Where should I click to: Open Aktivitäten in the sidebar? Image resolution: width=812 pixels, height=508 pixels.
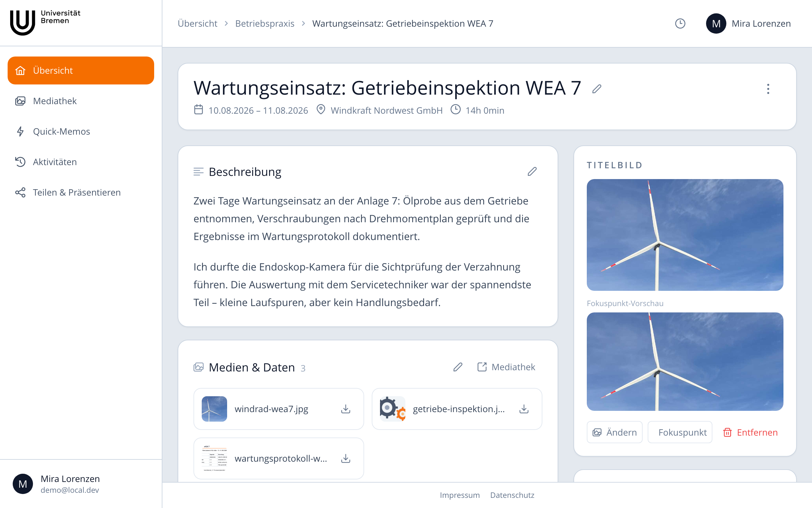[81, 162]
